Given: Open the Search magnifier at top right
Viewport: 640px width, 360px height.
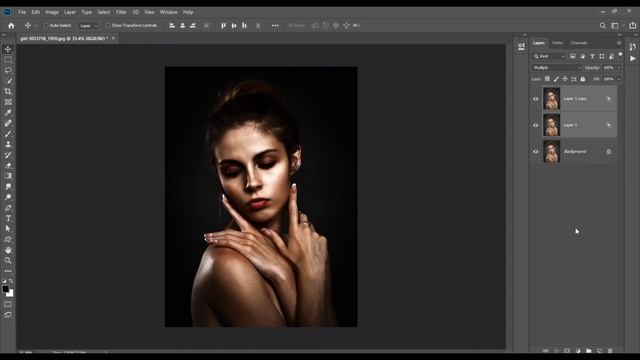Looking at the screenshot, I should tap(602, 26).
